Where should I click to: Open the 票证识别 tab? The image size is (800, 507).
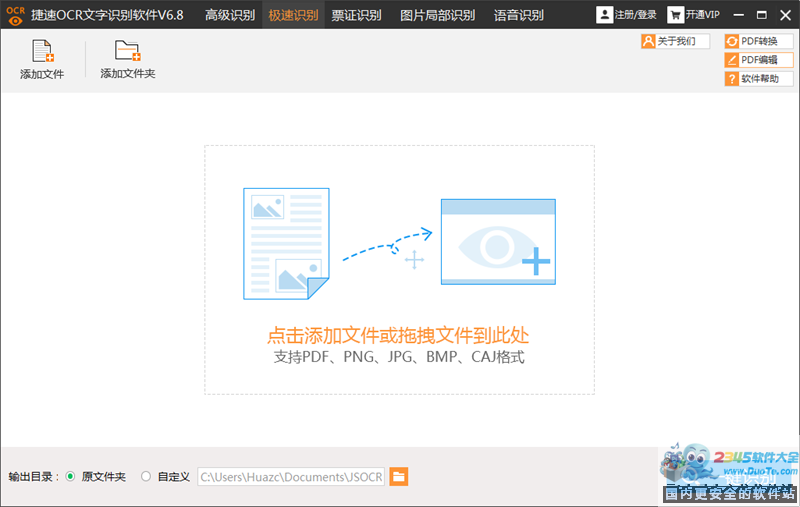[x=356, y=15]
